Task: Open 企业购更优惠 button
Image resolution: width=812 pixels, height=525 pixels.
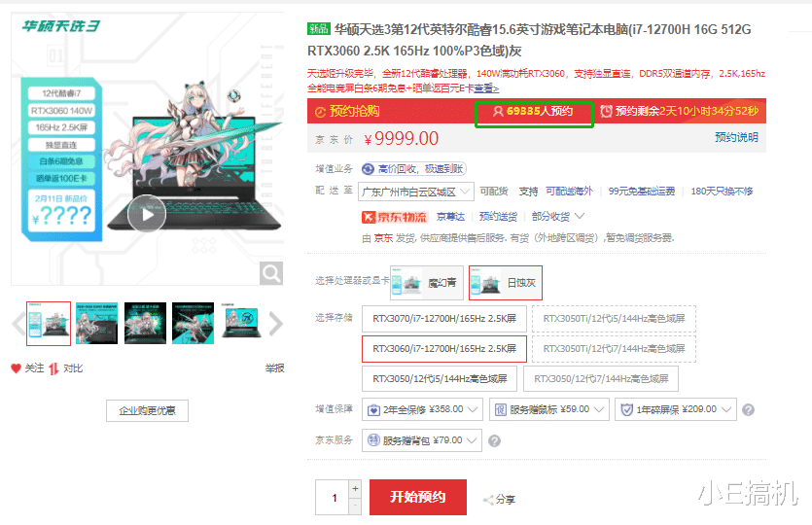Action: pos(147,410)
